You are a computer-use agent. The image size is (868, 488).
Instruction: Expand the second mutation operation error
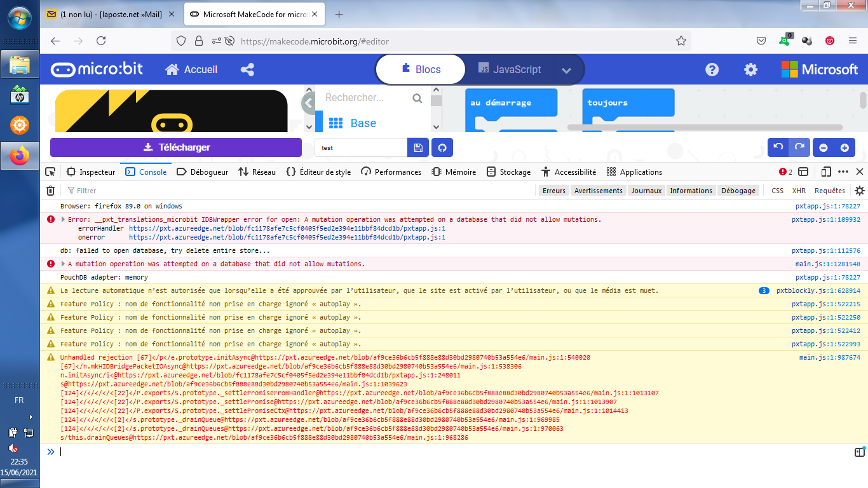pyautogui.click(x=62, y=264)
